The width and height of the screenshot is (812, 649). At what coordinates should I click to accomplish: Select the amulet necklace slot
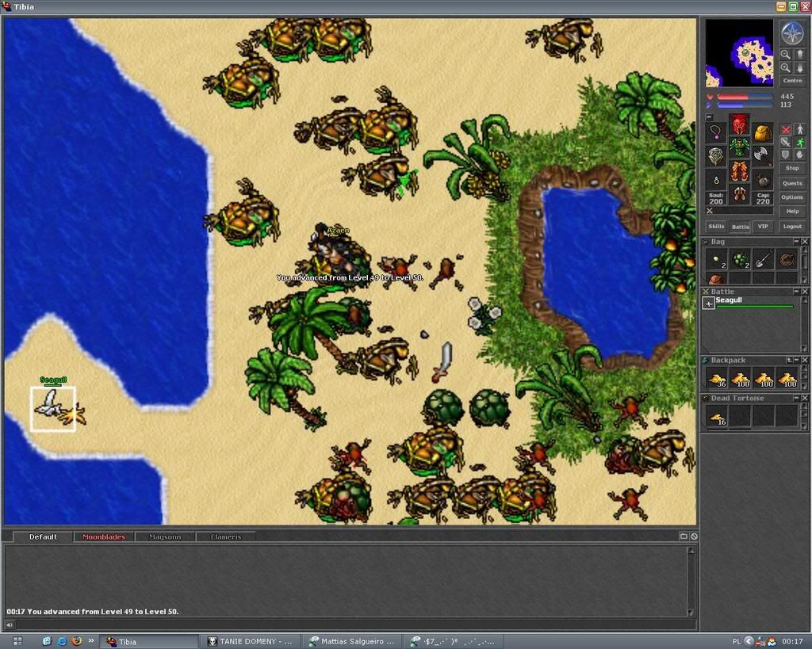[716, 133]
